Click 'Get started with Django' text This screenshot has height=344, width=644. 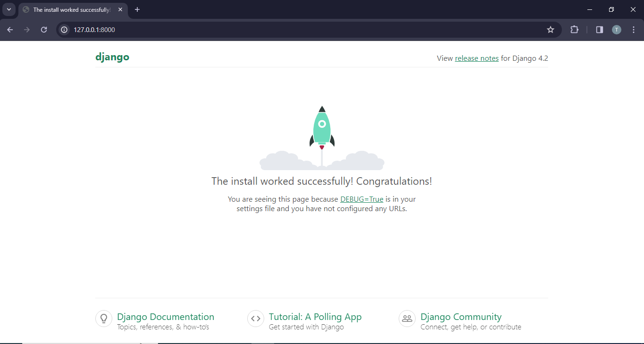[306, 327]
